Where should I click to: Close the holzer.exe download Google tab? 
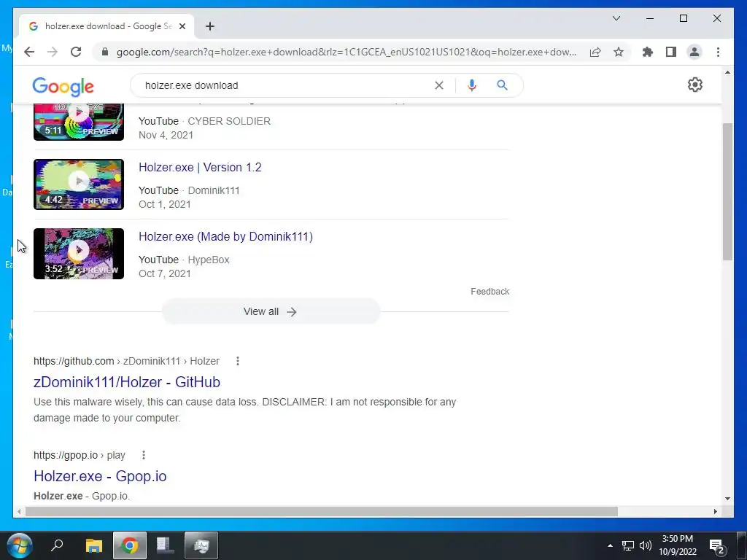point(182,26)
